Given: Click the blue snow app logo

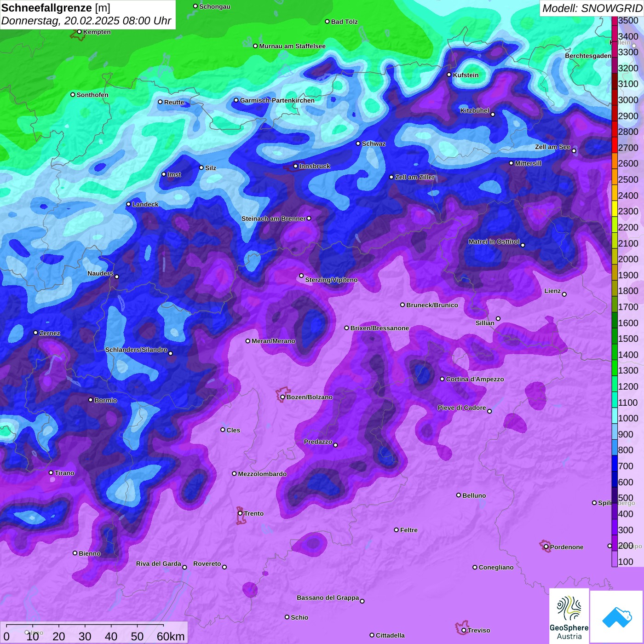Looking at the screenshot, I should click(616, 617).
